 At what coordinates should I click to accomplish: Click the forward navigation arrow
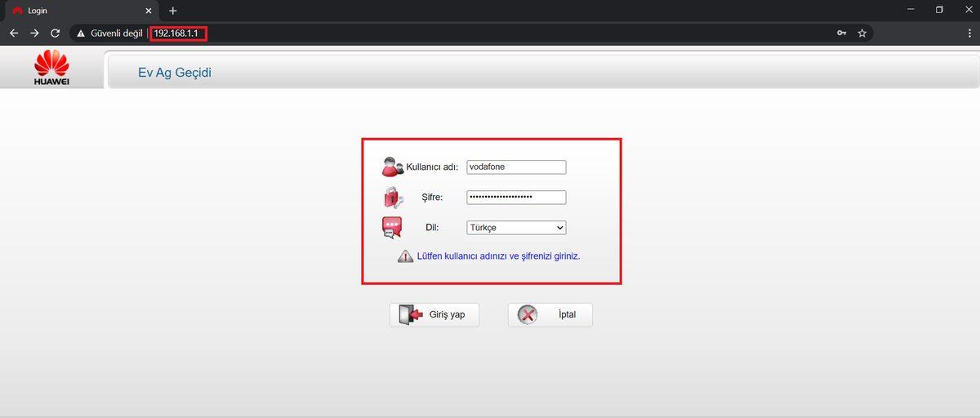click(x=34, y=33)
